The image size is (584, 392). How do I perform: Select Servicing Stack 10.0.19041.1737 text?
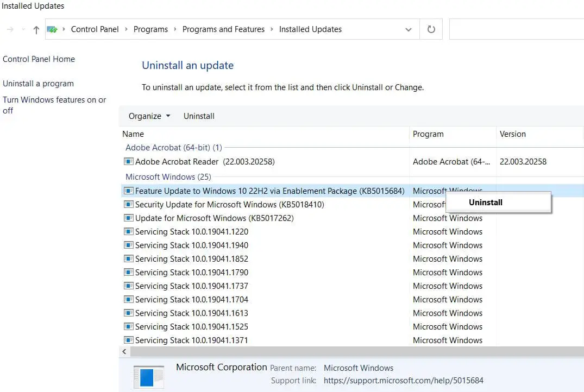pyautogui.click(x=191, y=286)
